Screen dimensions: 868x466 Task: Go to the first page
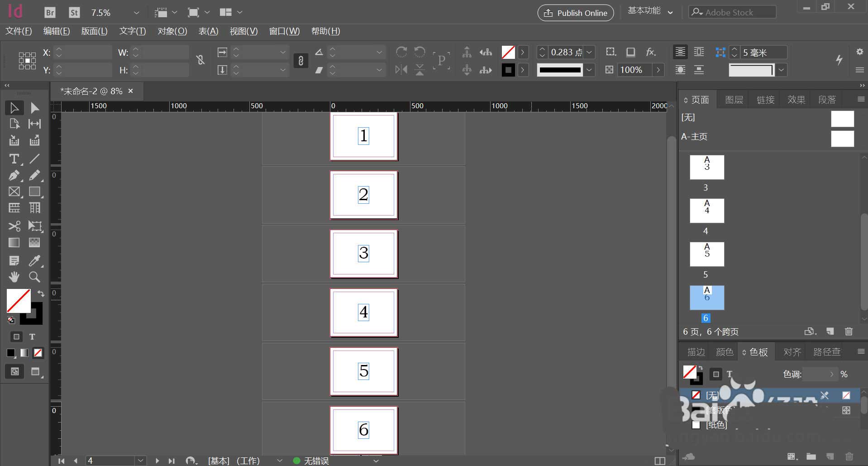point(61,461)
